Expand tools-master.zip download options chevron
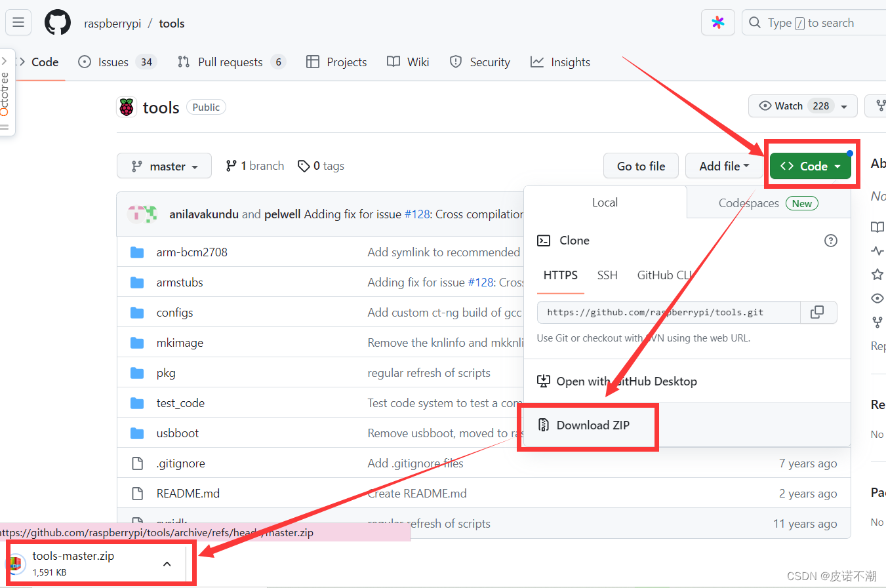 tap(167, 564)
